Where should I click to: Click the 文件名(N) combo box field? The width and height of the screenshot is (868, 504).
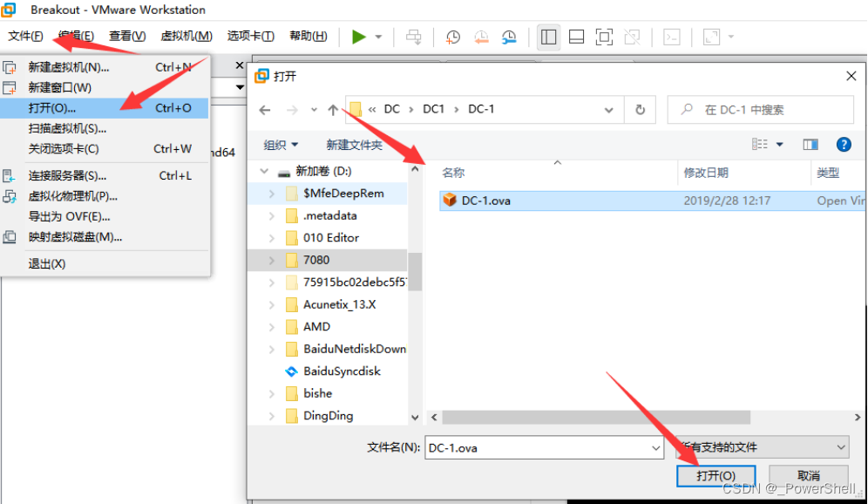click(544, 447)
